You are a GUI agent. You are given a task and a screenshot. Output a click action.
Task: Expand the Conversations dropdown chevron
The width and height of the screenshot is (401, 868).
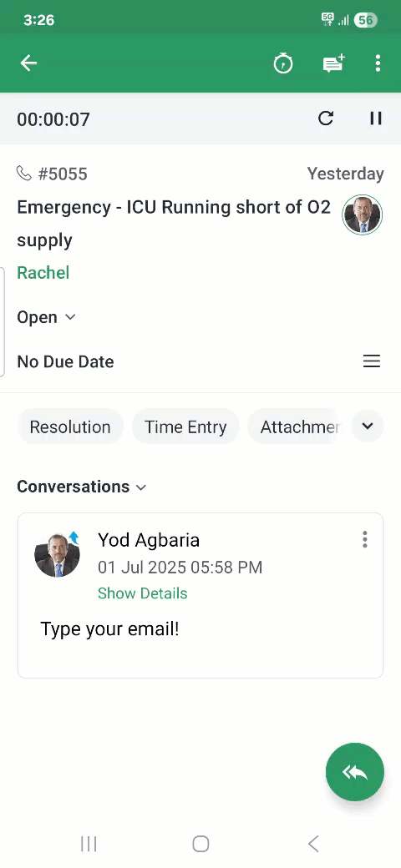click(x=141, y=487)
